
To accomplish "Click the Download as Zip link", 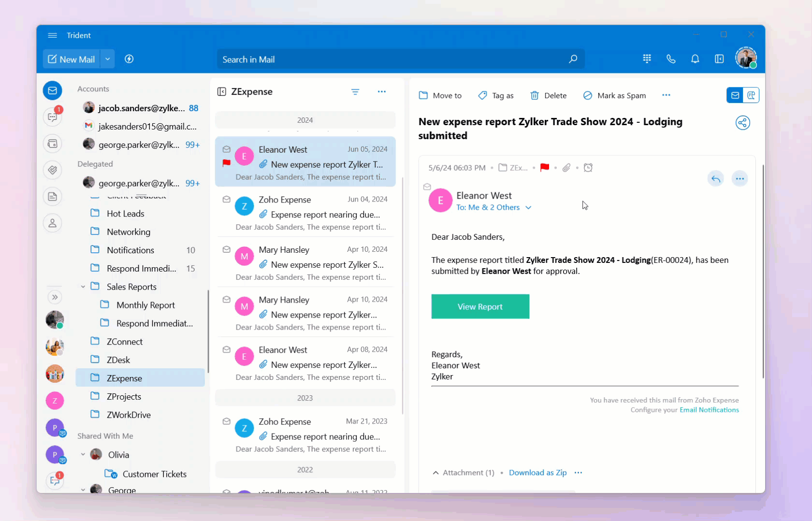I will click(537, 473).
